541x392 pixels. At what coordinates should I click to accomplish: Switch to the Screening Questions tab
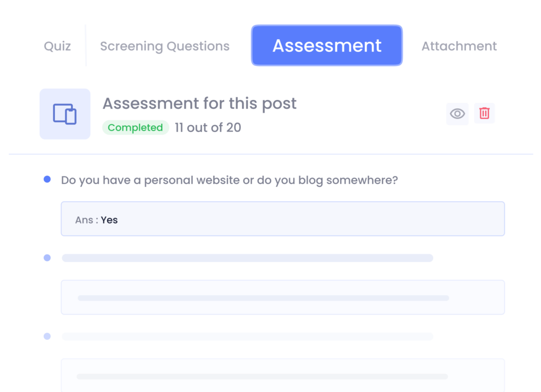(165, 46)
